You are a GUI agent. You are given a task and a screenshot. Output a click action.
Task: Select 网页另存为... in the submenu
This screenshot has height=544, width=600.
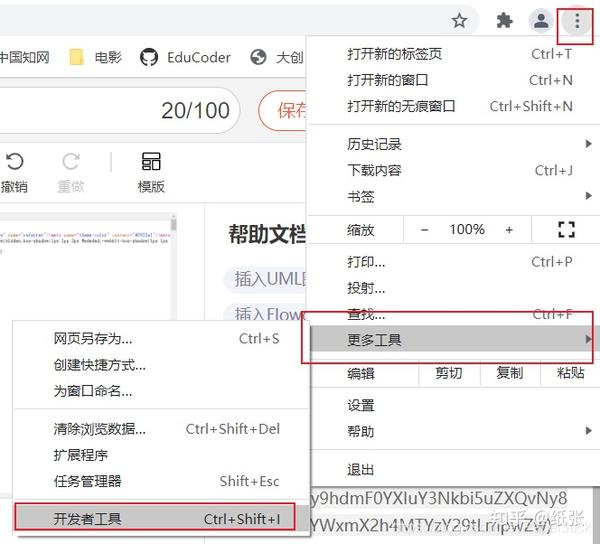click(x=161, y=338)
